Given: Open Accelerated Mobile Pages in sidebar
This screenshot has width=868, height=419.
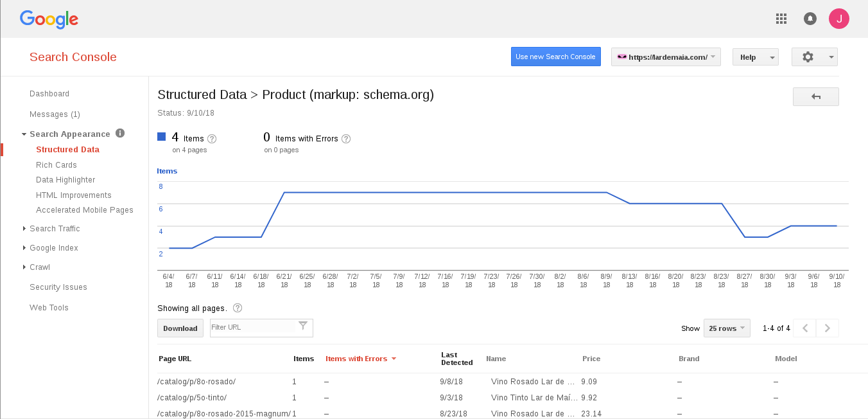Looking at the screenshot, I should pos(85,210).
